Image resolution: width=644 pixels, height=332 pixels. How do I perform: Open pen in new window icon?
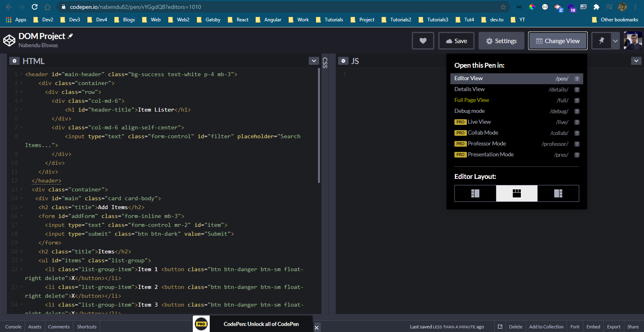pos(500,327)
